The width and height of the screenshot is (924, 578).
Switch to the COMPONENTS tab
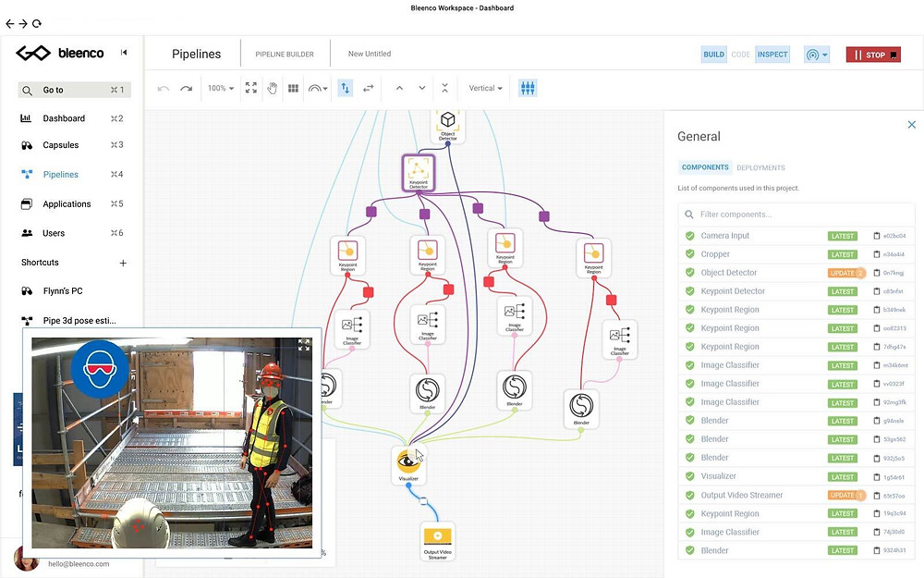(x=705, y=167)
